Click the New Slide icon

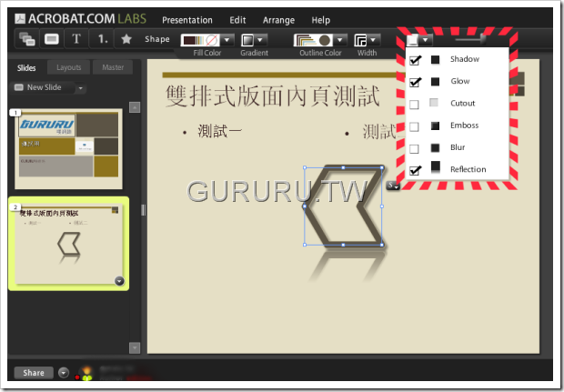coord(19,87)
